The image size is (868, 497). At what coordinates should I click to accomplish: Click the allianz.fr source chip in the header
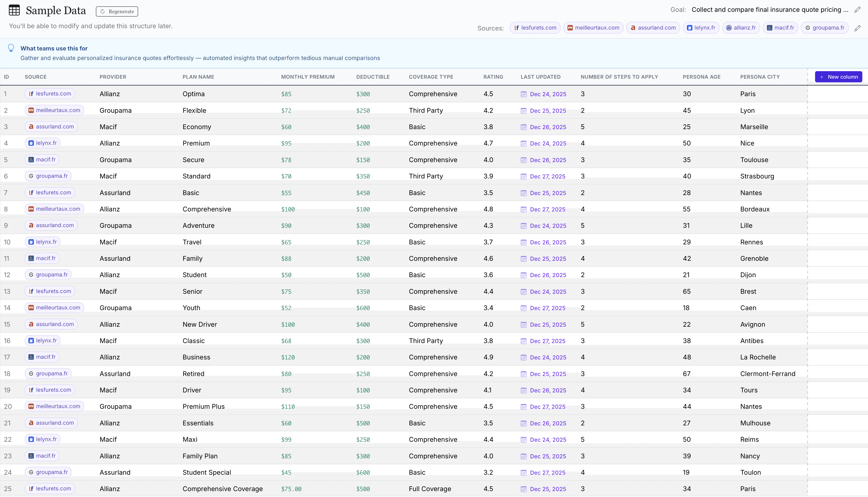(x=741, y=28)
